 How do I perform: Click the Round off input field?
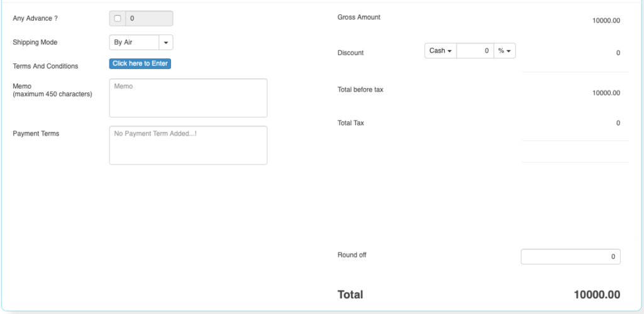tap(570, 257)
